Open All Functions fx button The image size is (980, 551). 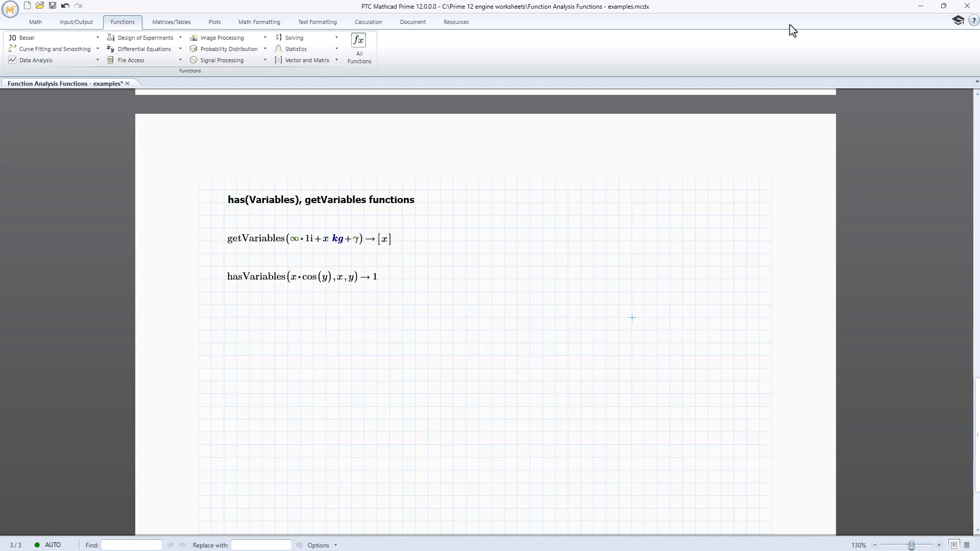(x=359, y=49)
